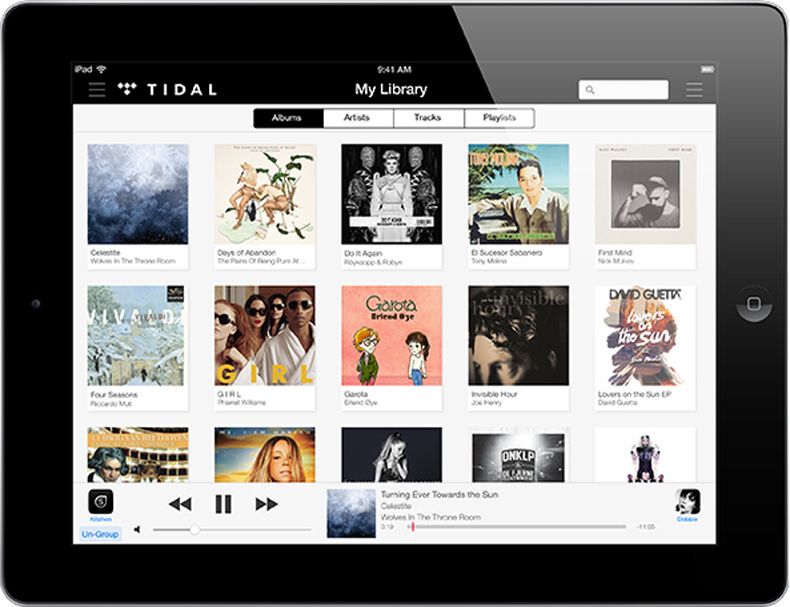The image size is (790, 607).
Task: Open El Sucesor Sabanero album cover
Action: (518, 194)
